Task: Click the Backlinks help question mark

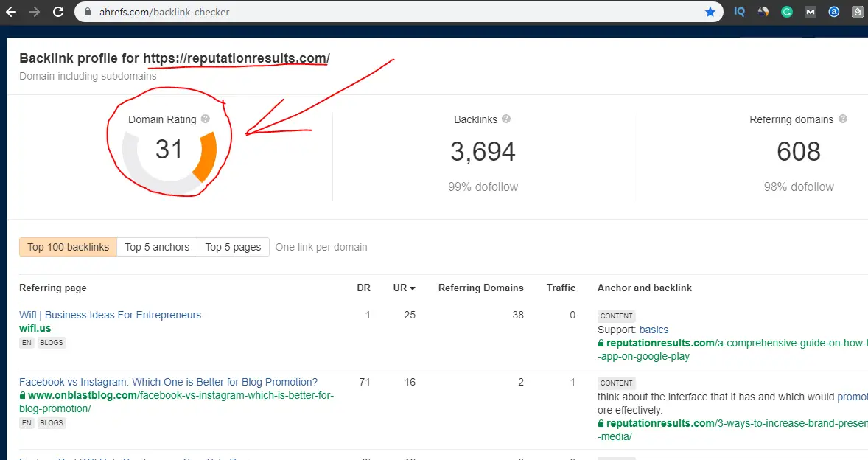Action: 506,119
